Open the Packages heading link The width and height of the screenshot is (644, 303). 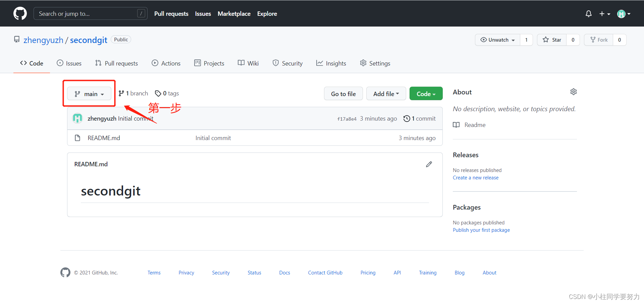coord(467,207)
